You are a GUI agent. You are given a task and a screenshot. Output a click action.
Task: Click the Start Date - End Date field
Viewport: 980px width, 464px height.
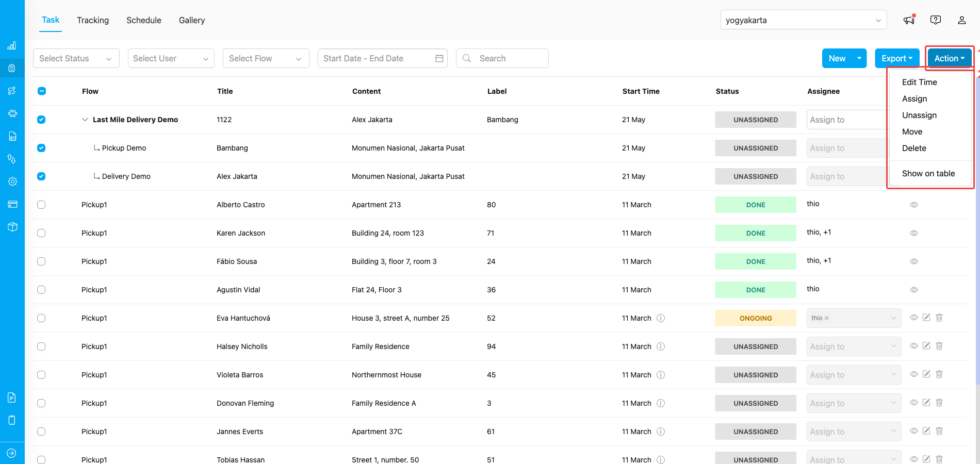[382, 58]
